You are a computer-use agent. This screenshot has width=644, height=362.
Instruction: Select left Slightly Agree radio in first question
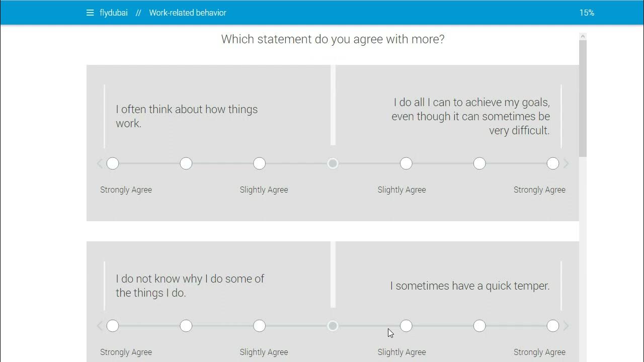click(x=260, y=163)
